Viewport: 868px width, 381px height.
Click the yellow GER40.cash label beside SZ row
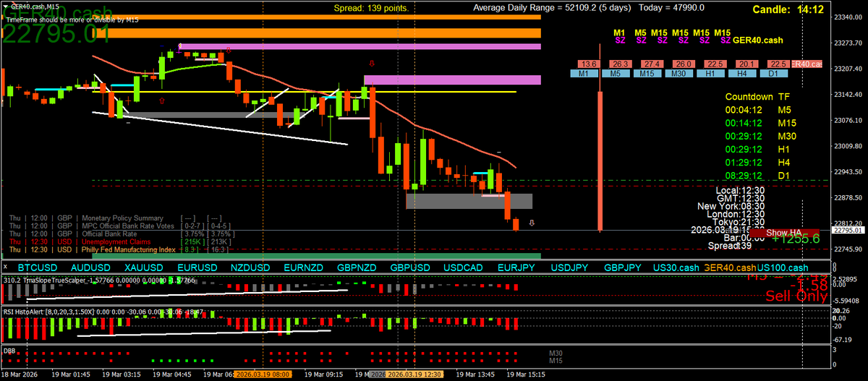[759, 41]
